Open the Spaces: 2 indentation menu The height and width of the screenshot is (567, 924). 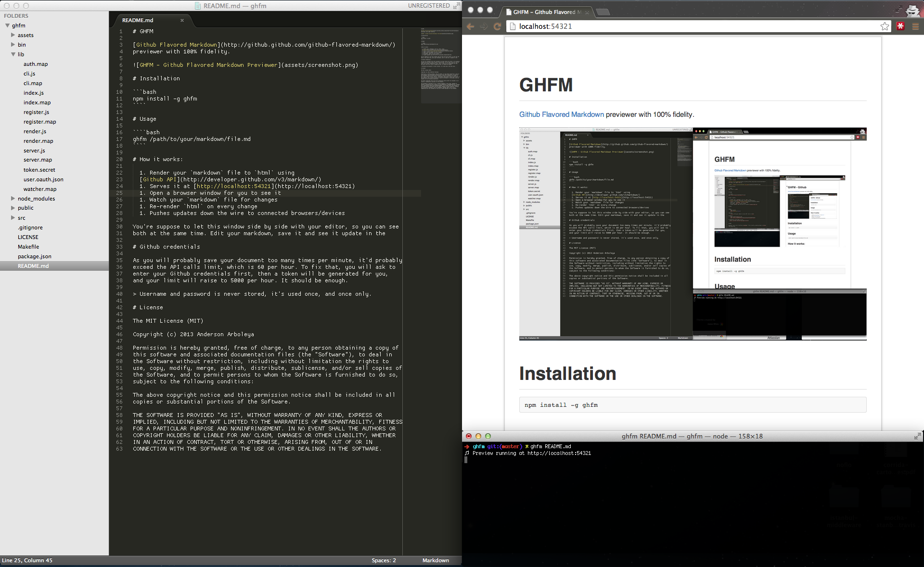384,560
